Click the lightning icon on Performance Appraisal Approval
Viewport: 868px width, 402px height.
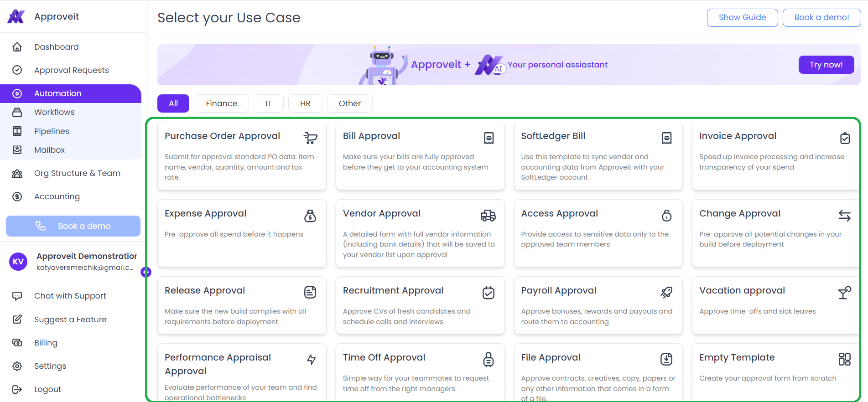point(311,360)
